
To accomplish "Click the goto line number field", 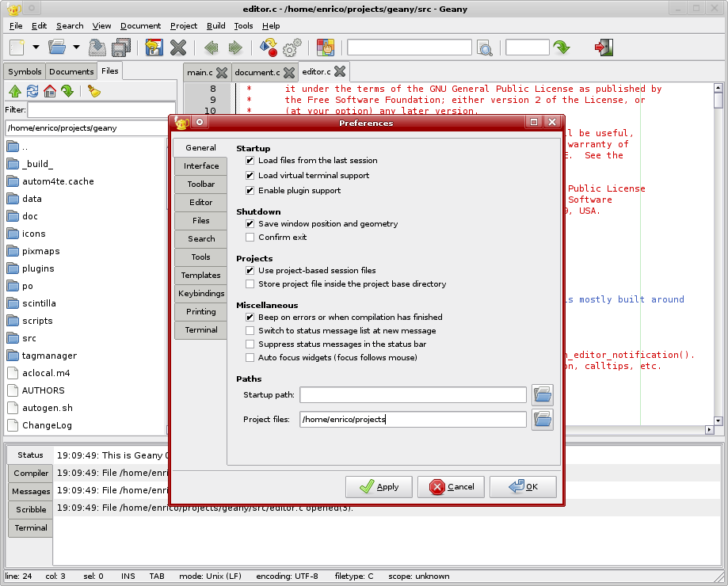I will tap(528, 48).
